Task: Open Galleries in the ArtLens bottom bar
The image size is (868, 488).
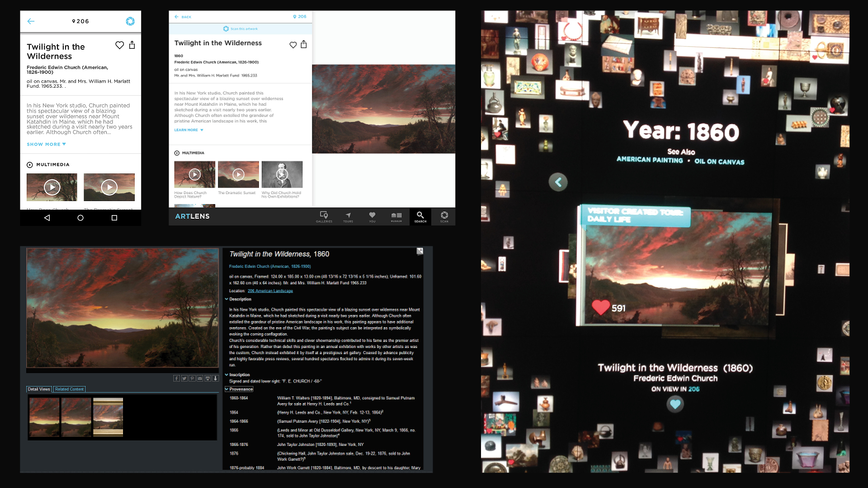Action: [324, 217]
